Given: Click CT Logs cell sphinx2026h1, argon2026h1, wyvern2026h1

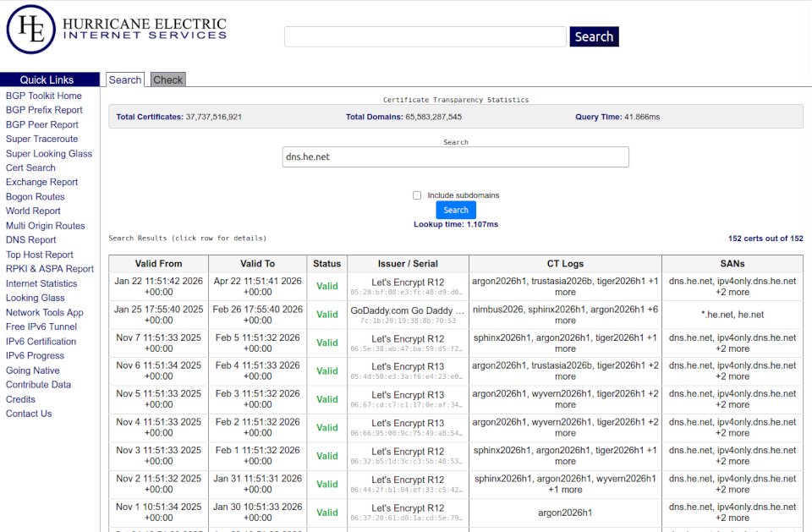Looking at the screenshot, I should [x=566, y=484].
